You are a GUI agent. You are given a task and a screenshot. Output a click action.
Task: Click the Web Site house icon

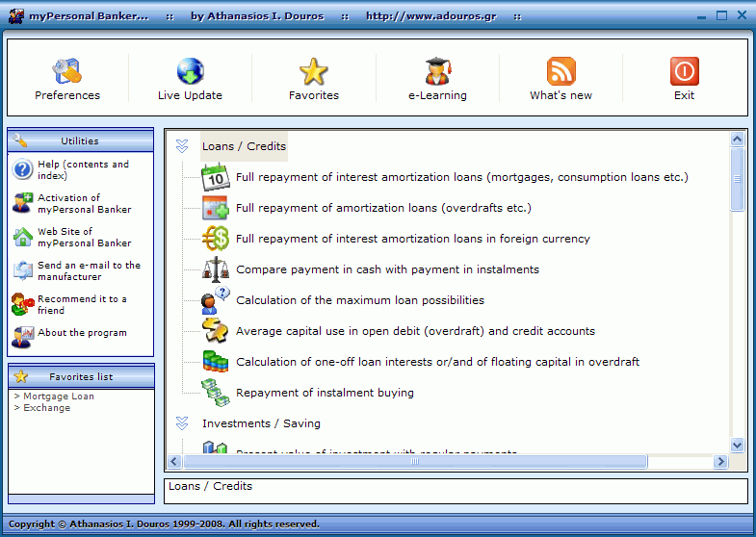22,237
